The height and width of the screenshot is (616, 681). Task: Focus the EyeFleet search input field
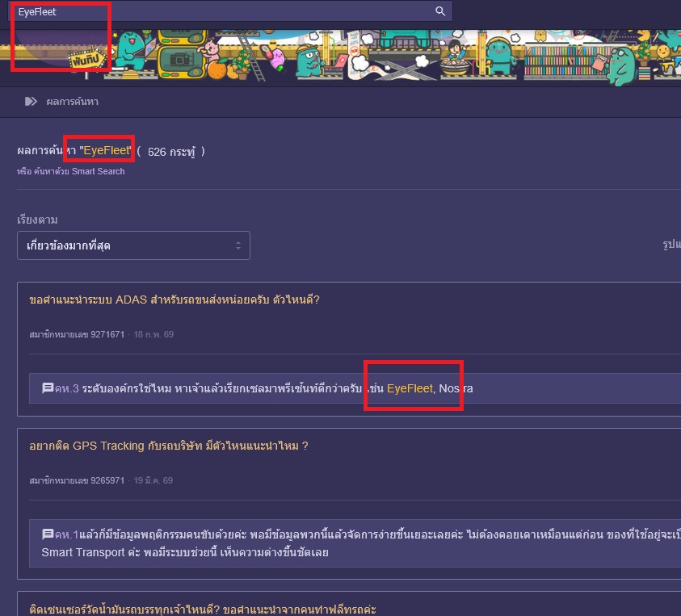pyautogui.click(x=230, y=11)
